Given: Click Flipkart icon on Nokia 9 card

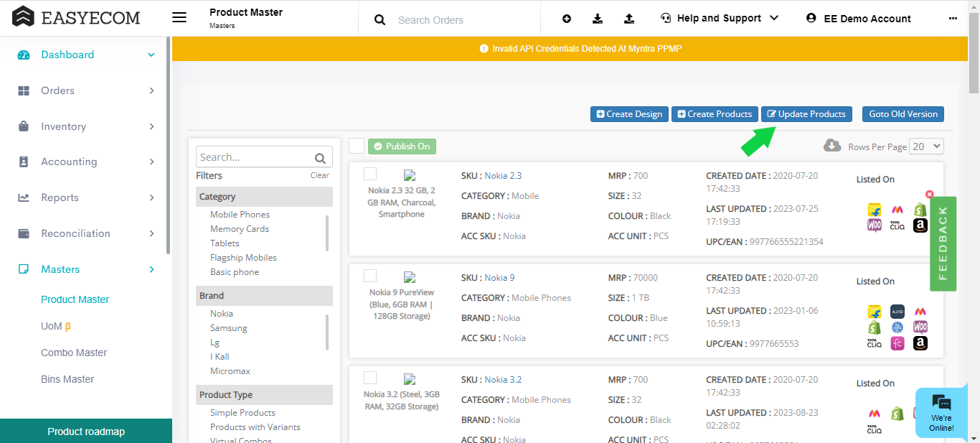Looking at the screenshot, I should pyautogui.click(x=875, y=312).
